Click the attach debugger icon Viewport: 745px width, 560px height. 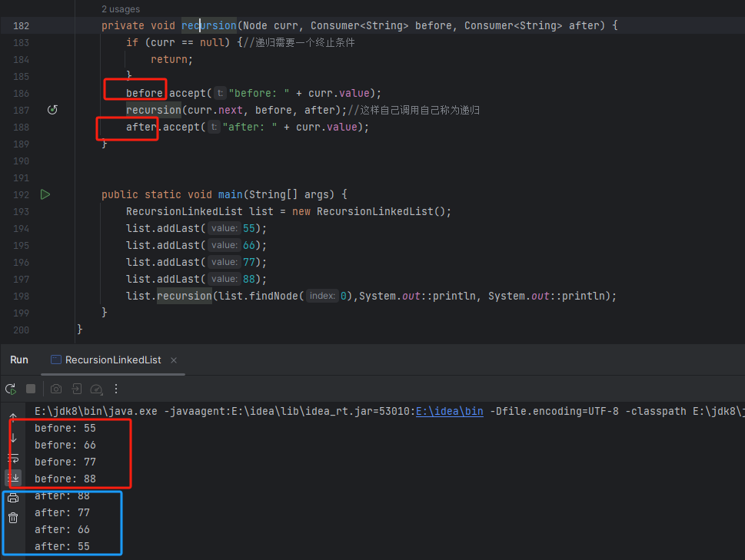click(x=77, y=389)
